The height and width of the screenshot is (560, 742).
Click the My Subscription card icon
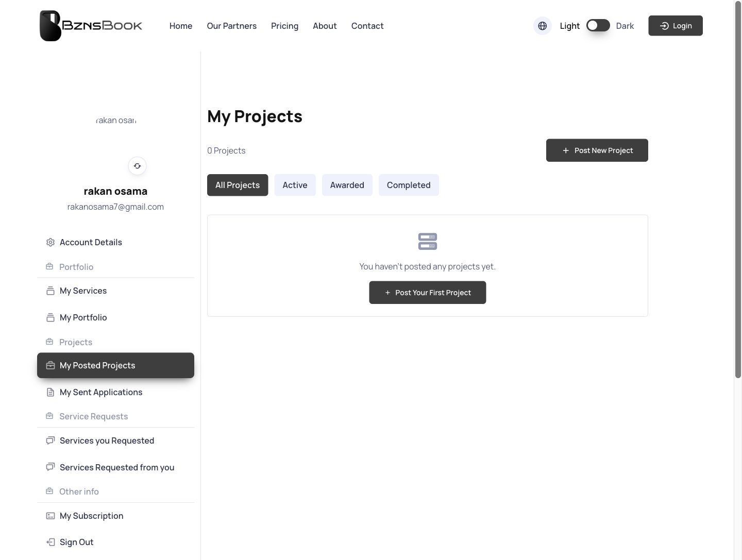tap(50, 516)
